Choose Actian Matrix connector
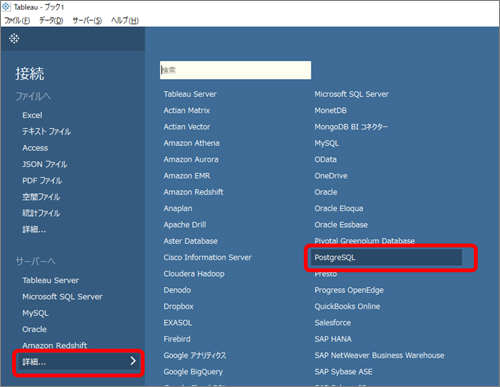The image size is (500, 387). click(x=187, y=111)
